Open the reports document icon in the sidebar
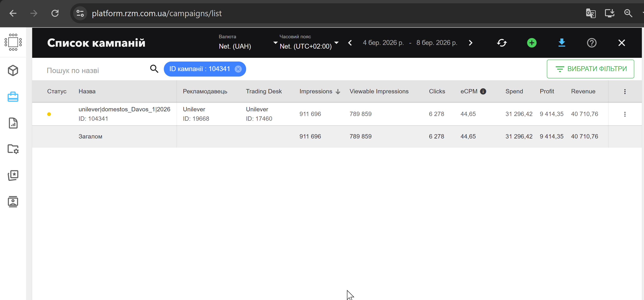Screen dimensions: 644x300 [13, 123]
